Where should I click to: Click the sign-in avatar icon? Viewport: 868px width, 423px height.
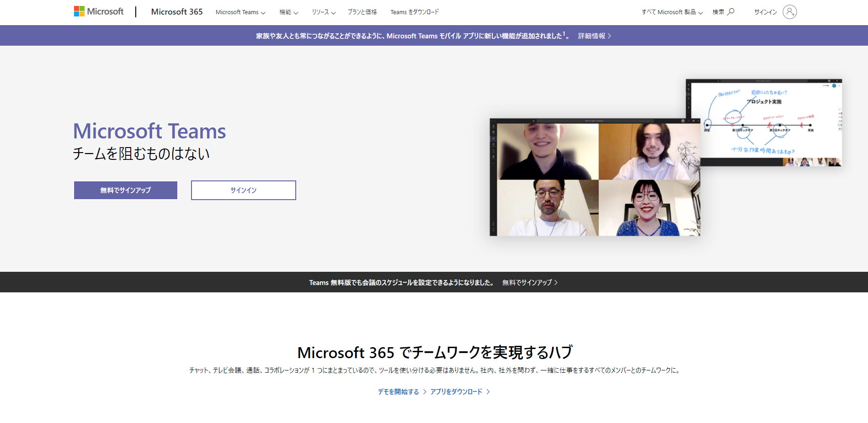(x=789, y=12)
